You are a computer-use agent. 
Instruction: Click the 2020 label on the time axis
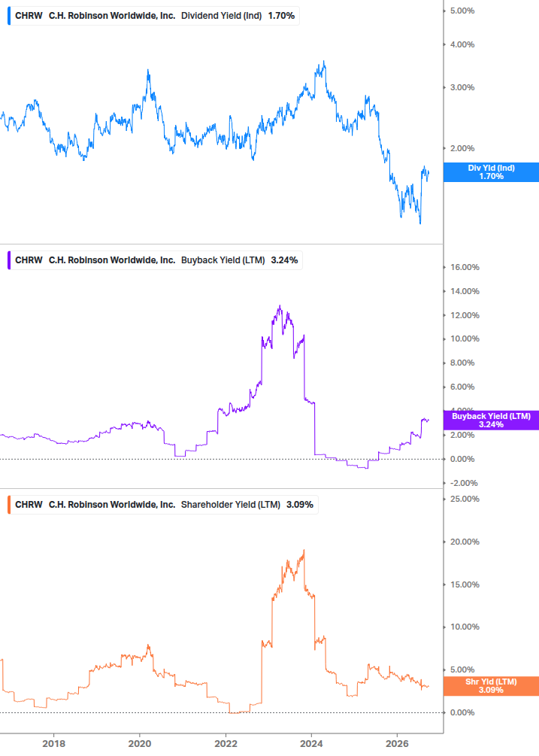point(140,743)
